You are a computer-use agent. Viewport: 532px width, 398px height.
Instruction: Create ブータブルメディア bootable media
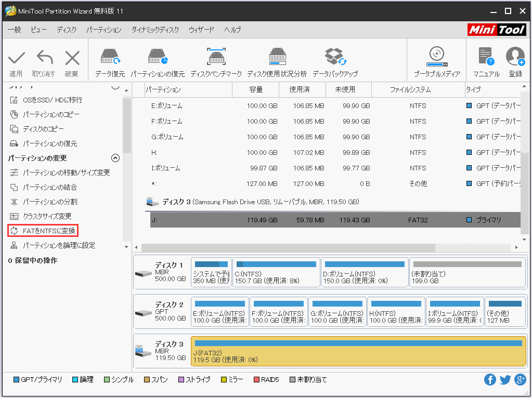coord(436,57)
